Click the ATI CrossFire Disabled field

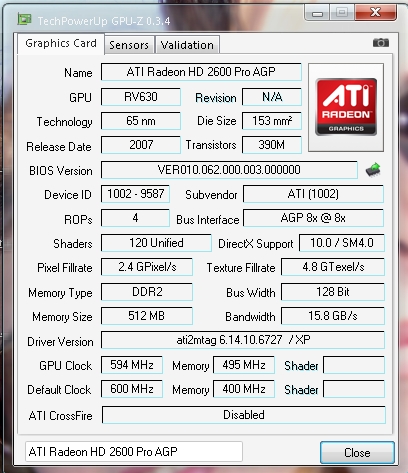(x=244, y=415)
